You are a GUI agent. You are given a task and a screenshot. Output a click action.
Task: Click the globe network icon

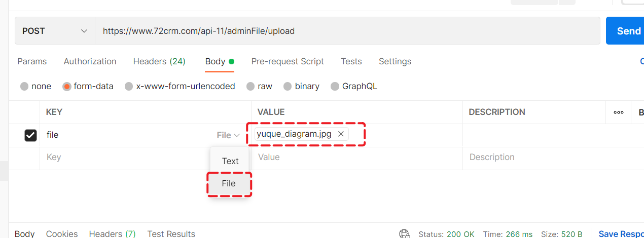coord(405,234)
